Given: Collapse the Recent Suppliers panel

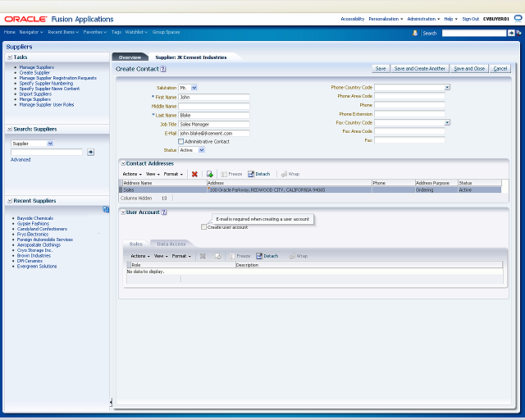Looking at the screenshot, I should [10, 201].
